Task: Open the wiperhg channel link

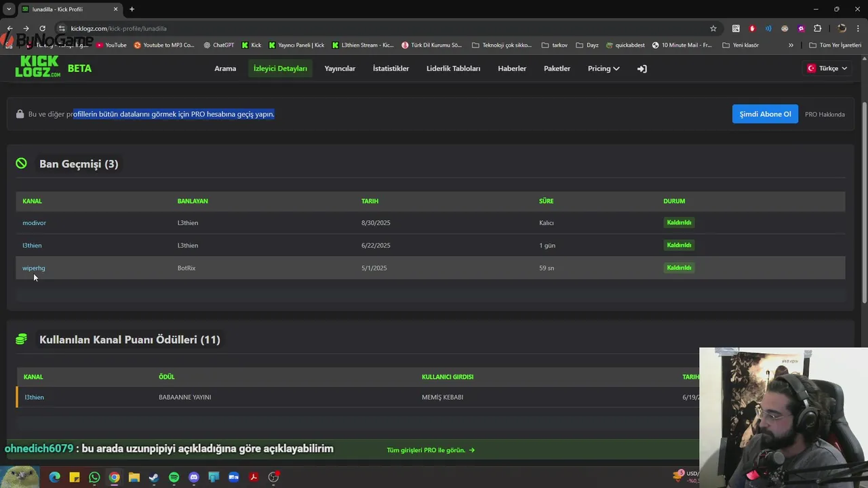Action: tap(34, 268)
